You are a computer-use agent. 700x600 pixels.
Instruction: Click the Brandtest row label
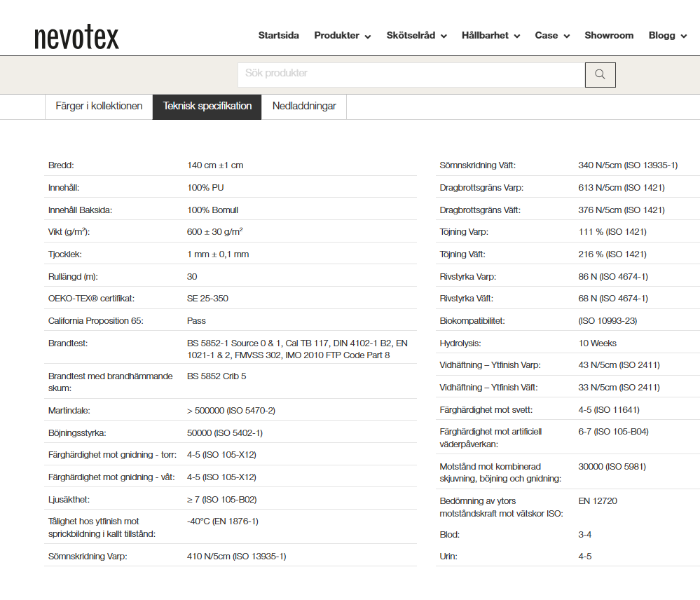(x=68, y=343)
